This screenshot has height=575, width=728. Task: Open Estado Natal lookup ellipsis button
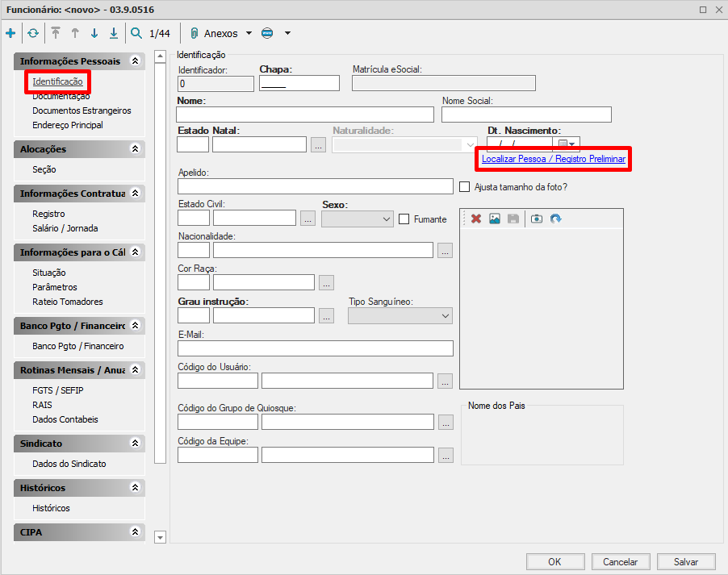tap(318, 145)
